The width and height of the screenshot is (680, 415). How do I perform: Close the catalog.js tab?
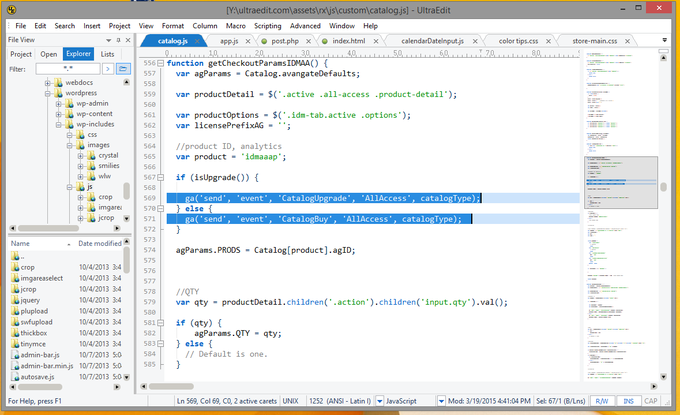(197, 41)
